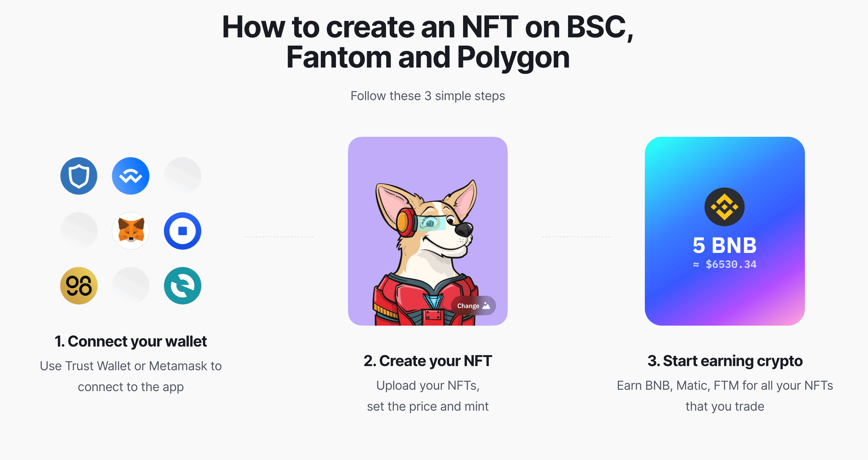Viewport: 868px width, 460px height.
Task: Click the 'Follow these 3 simple steps' subtitle
Action: pos(427,96)
